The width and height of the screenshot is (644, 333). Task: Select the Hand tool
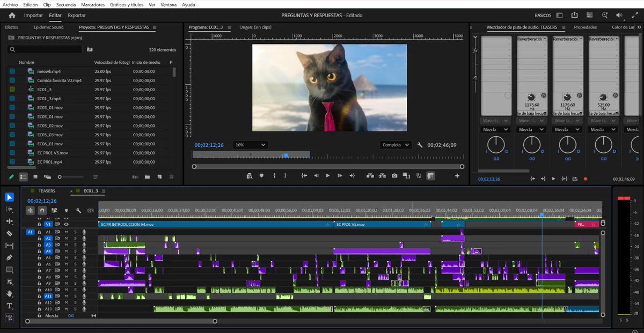click(10, 294)
